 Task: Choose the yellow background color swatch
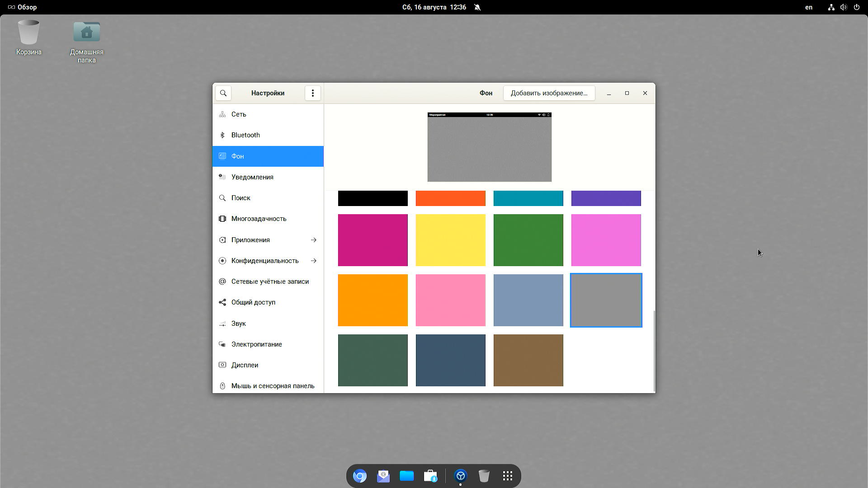click(450, 240)
